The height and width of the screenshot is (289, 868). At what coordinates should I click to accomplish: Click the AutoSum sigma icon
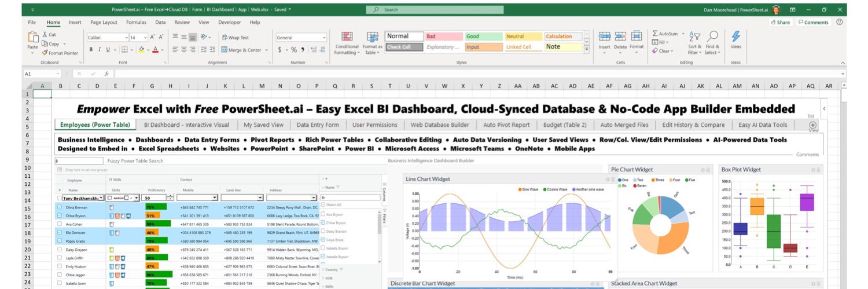pyautogui.click(x=655, y=34)
